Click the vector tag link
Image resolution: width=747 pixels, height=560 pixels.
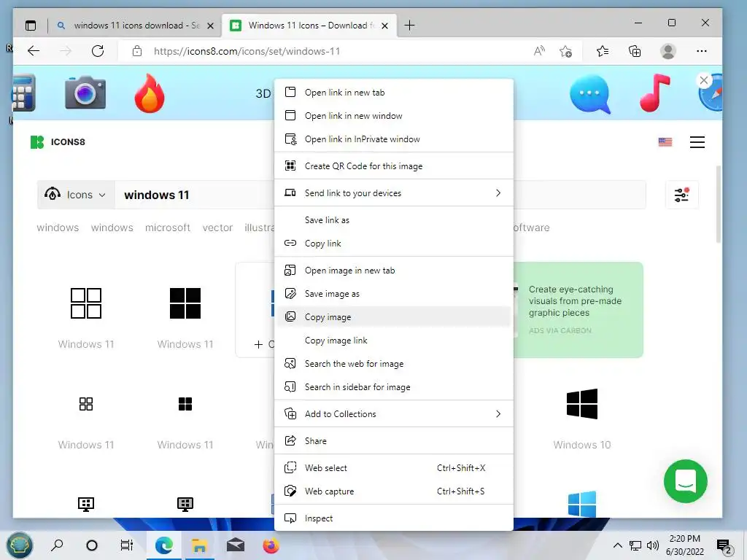pyautogui.click(x=217, y=227)
